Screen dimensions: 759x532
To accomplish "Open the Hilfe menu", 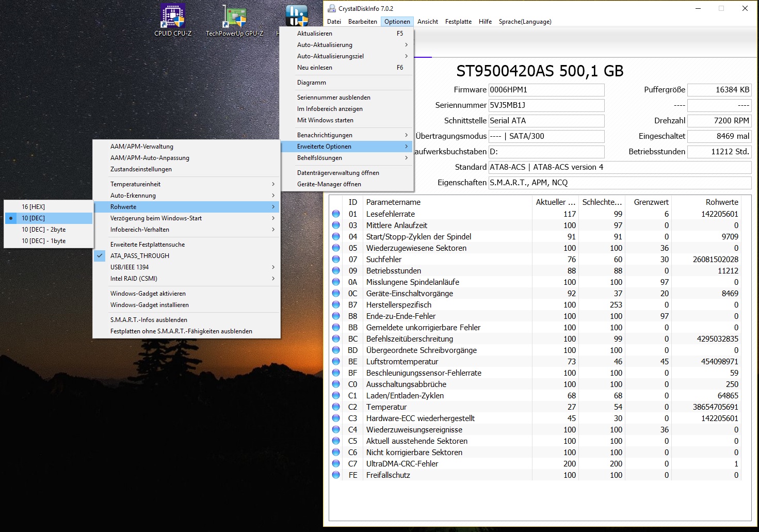I will [x=485, y=22].
